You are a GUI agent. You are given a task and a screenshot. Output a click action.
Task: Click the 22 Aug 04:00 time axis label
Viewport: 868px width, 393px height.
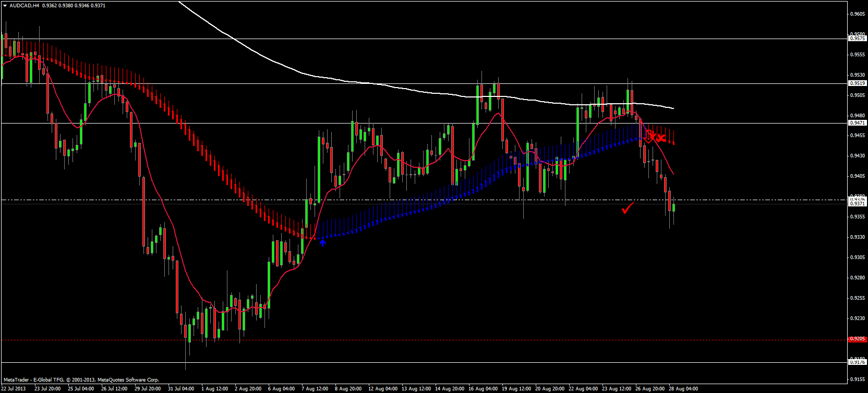583,389
